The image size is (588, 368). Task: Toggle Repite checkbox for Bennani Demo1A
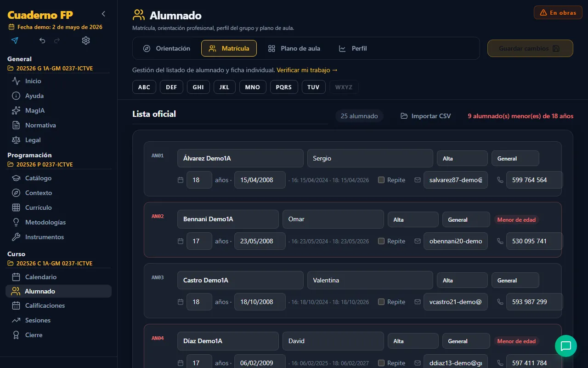(381, 241)
